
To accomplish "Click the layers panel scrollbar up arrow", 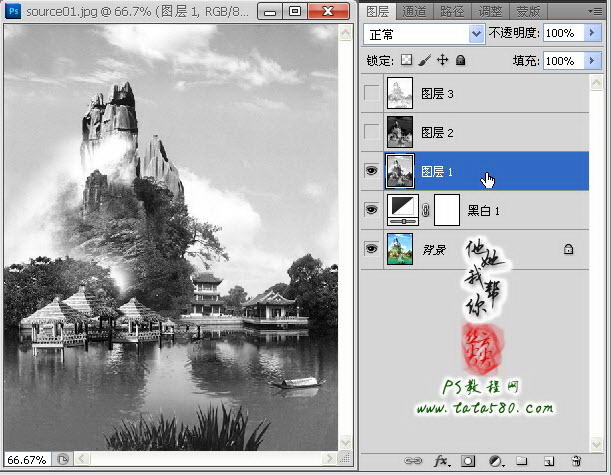I will click(596, 82).
